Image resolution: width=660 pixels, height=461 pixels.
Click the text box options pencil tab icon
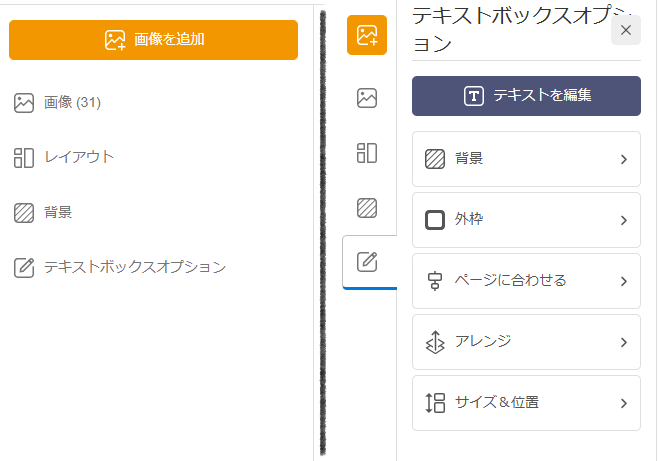[367, 263]
